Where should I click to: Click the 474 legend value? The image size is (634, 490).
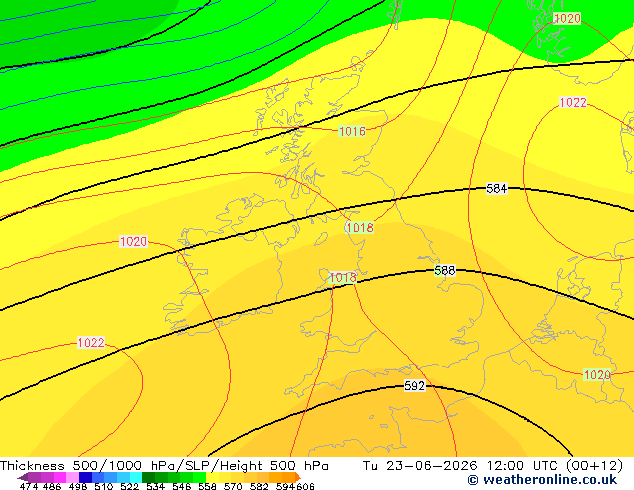[x=29, y=486]
